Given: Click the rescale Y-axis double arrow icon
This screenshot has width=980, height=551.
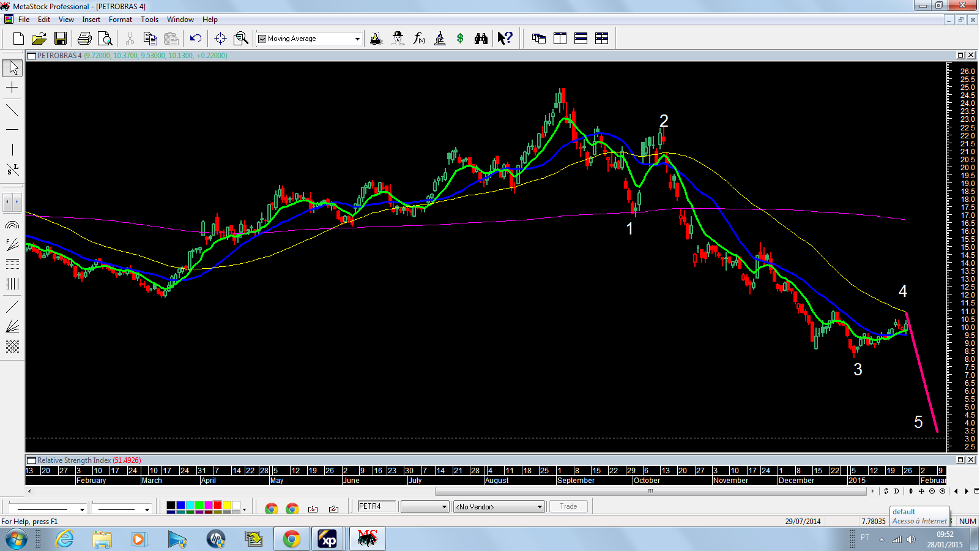Looking at the screenshot, I should (x=911, y=491).
